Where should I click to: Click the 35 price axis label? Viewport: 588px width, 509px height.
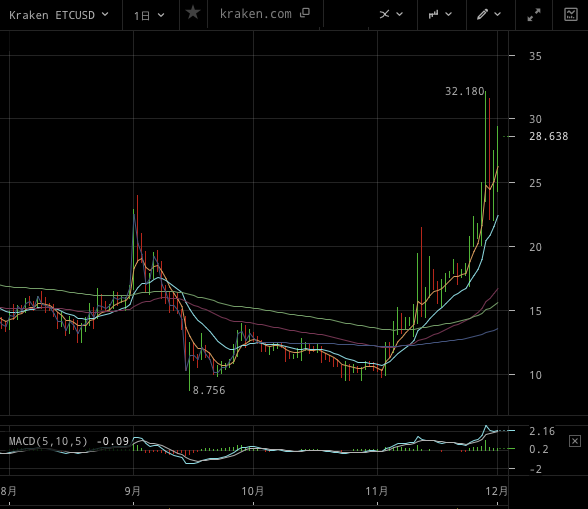(x=535, y=56)
